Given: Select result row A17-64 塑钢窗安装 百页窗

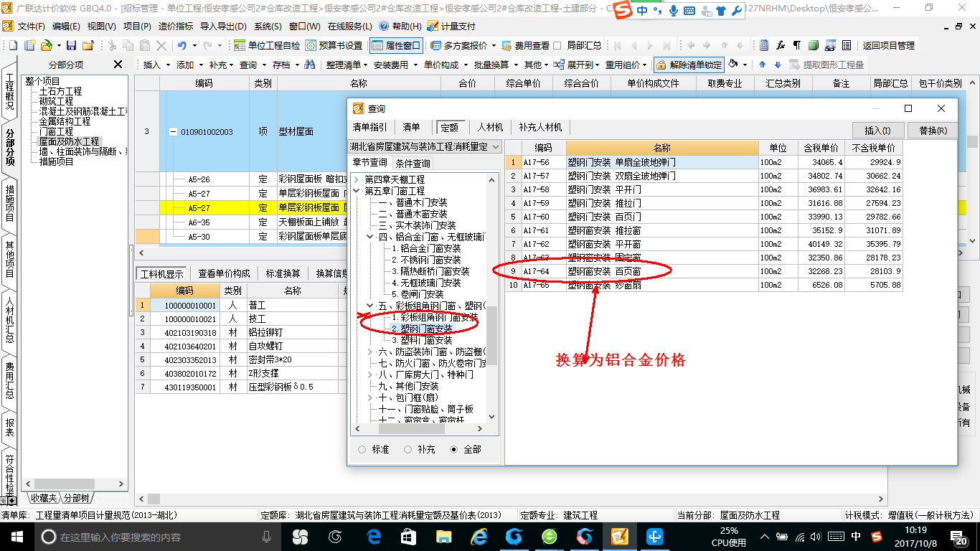Looking at the screenshot, I should coord(704,271).
